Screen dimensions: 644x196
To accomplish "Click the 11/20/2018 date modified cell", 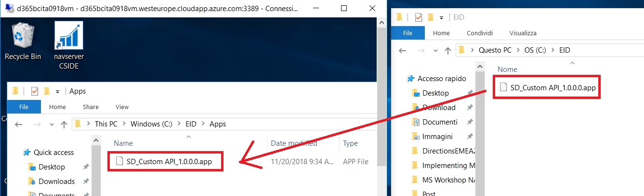I will pos(302,162).
